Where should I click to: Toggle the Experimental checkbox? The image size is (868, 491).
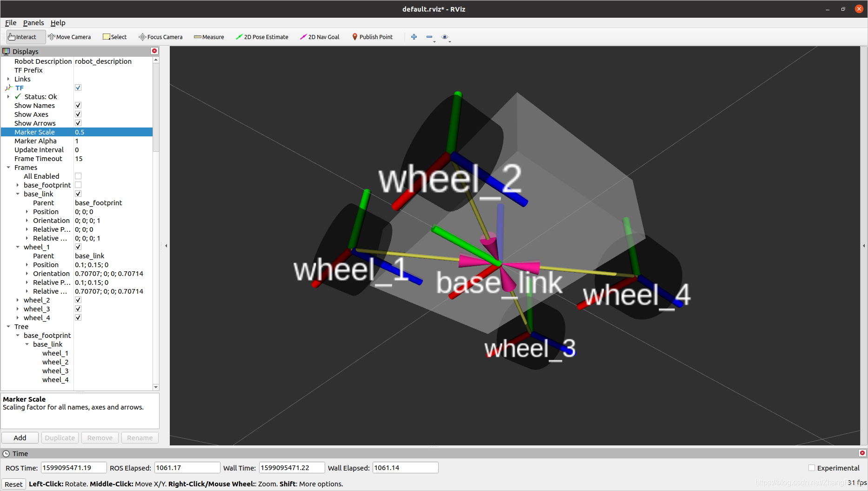pyautogui.click(x=812, y=468)
